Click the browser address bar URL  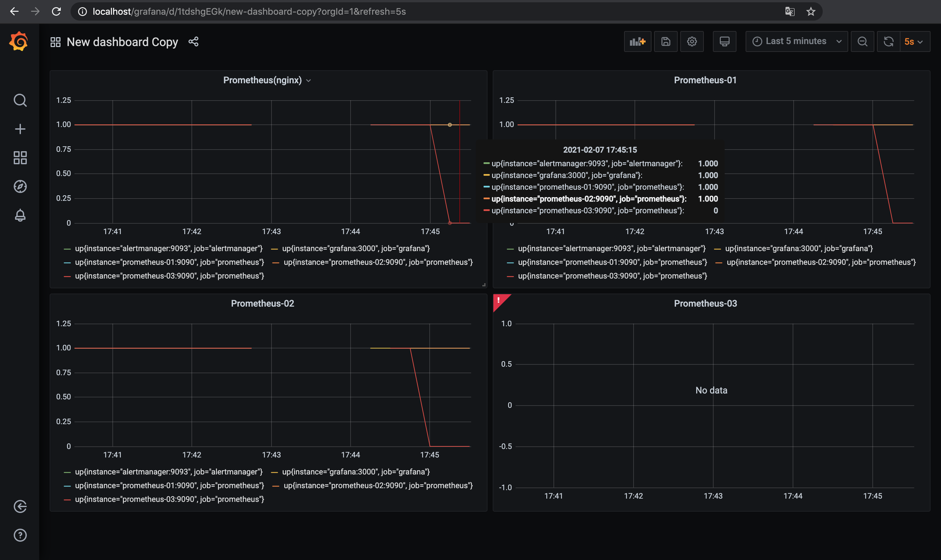249,12
